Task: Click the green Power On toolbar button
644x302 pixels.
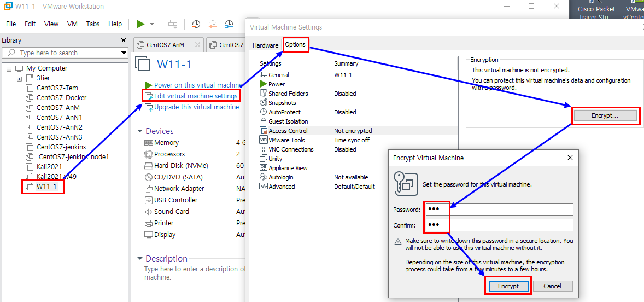Action: pos(140,24)
